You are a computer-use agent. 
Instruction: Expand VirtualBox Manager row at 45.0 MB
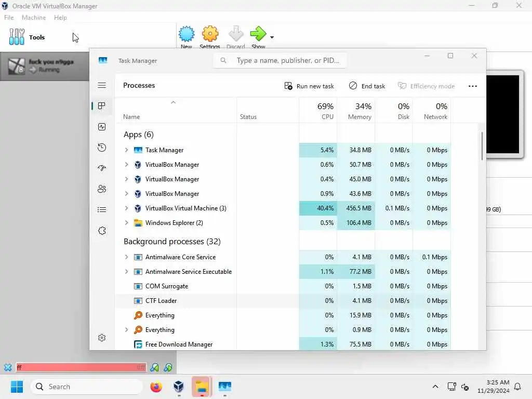coord(126,179)
